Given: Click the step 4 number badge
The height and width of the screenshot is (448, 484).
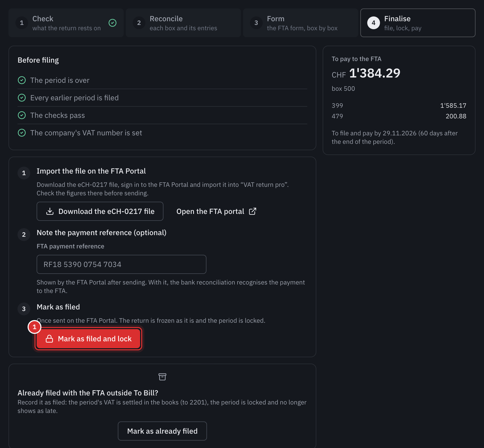Looking at the screenshot, I should click(374, 23).
